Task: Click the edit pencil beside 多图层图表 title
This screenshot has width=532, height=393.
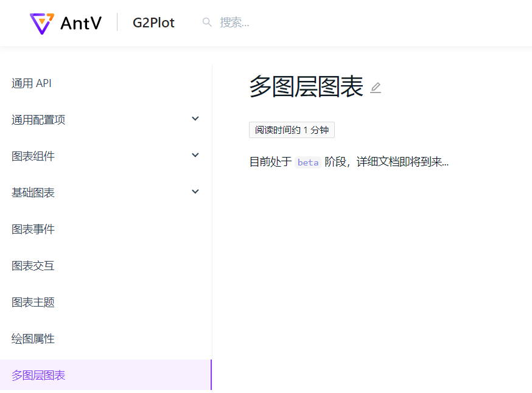Action: tap(376, 88)
